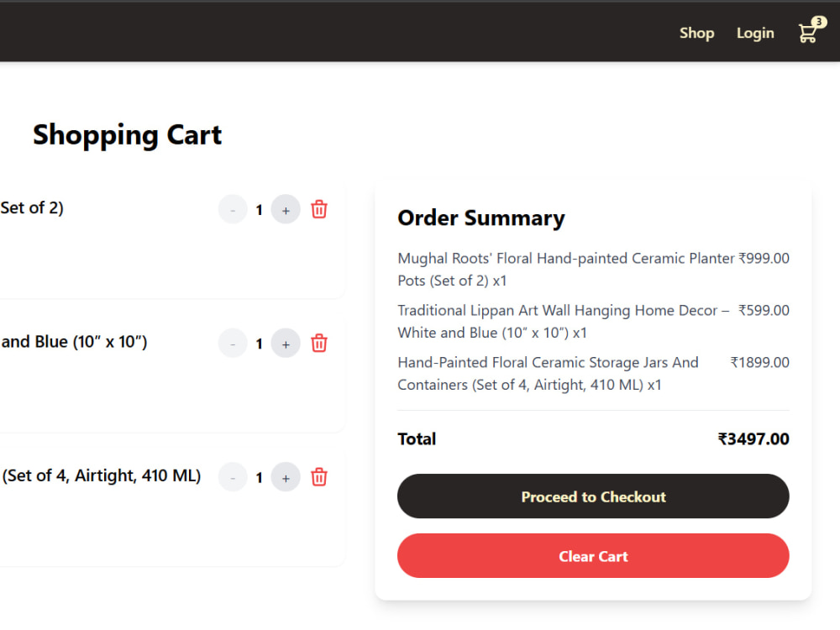Click the ₹3497.00 total amount

[x=753, y=439]
